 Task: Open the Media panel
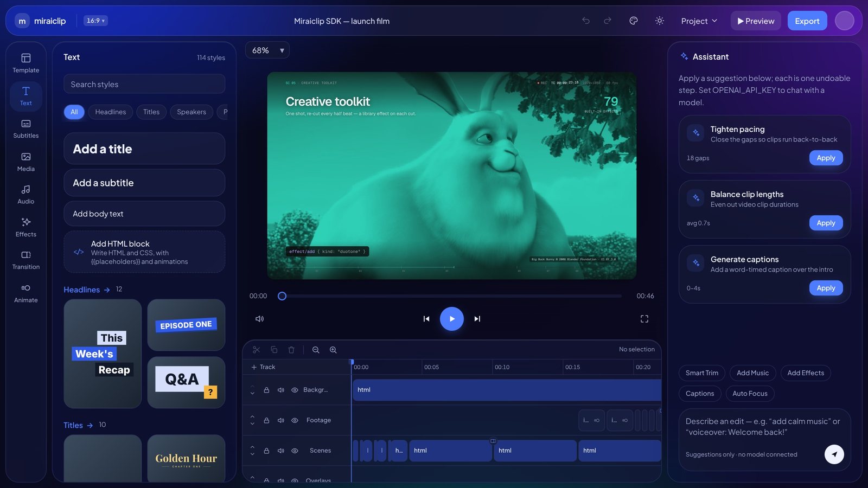[26, 162]
